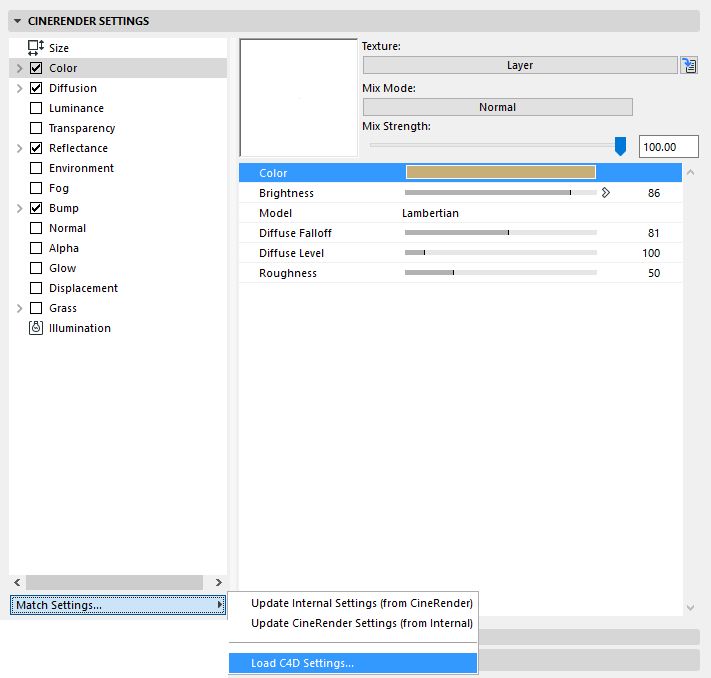
Task: Click the Roughness value 50
Action: pyautogui.click(x=654, y=273)
